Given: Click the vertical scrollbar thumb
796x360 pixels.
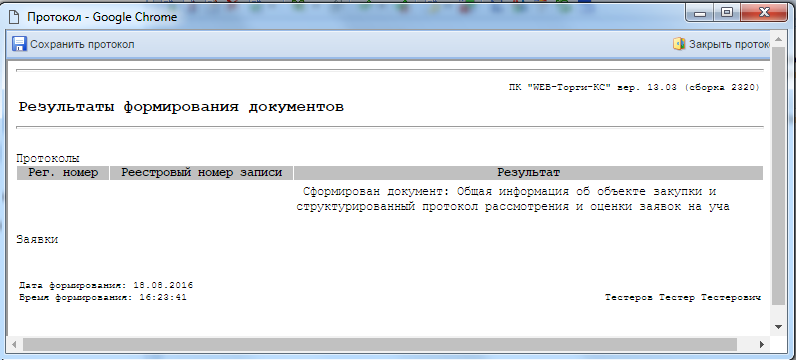Looking at the screenshot, I should pyautogui.click(x=778, y=175).
